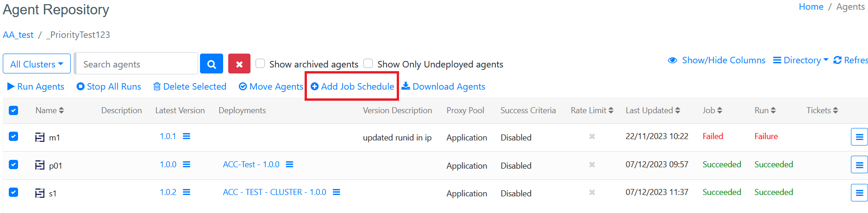Click Add Job Schedule action
The height and width of the screenshot is (213, 868).
coord(352,86)
